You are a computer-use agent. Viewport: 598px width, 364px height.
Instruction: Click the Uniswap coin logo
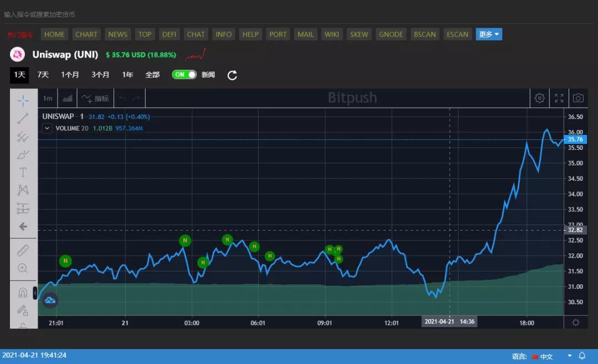pos(18,55)
